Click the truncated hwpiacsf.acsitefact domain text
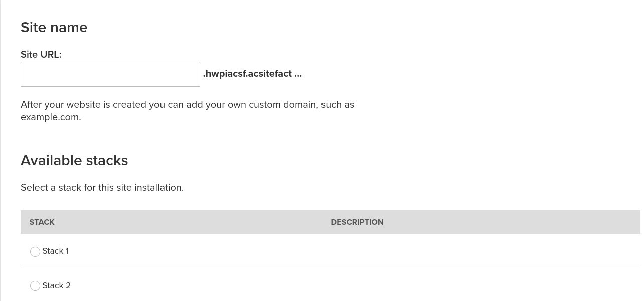Image resolution: width=644 pixels, height=301 pixels. coord(252,74)
